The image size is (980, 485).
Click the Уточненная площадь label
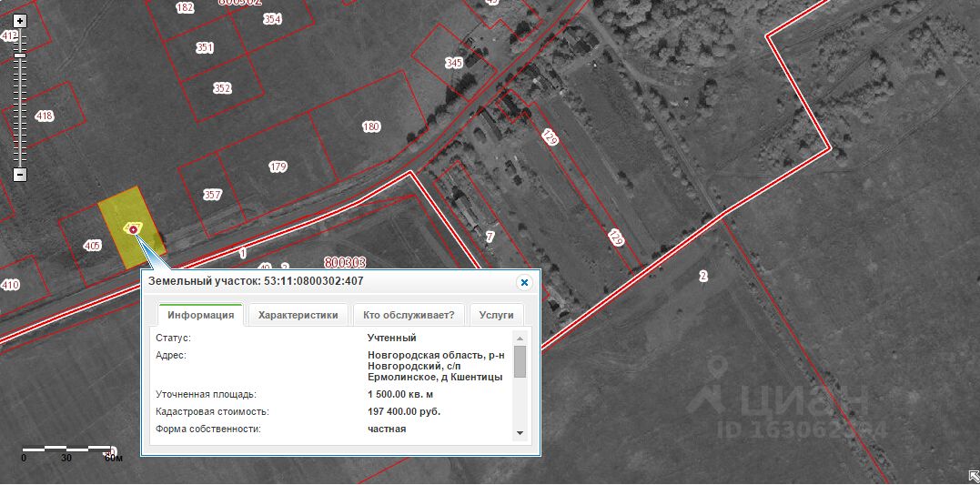[206, 395]
